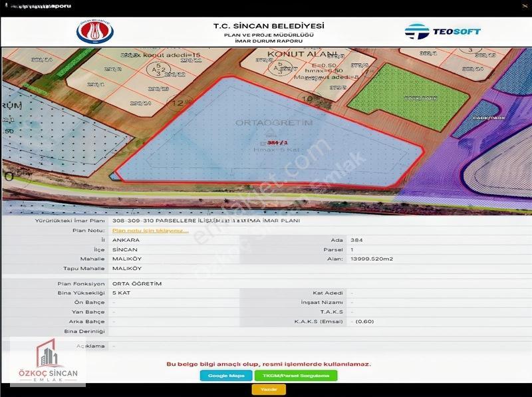This screenshot has width=532, height=397.
Task: Select the ORTA ÖĞRETİM plan function value
Action: pyautogui.click(x=137, y=284)
